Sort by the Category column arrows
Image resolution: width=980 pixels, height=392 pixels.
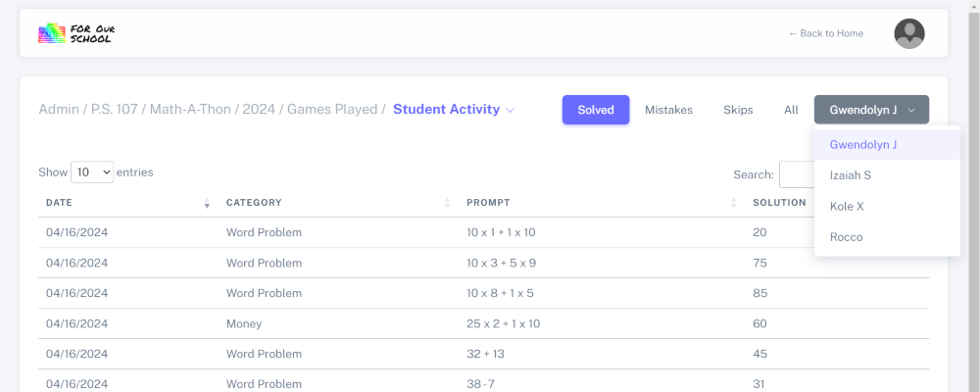(x=448, y=203)
